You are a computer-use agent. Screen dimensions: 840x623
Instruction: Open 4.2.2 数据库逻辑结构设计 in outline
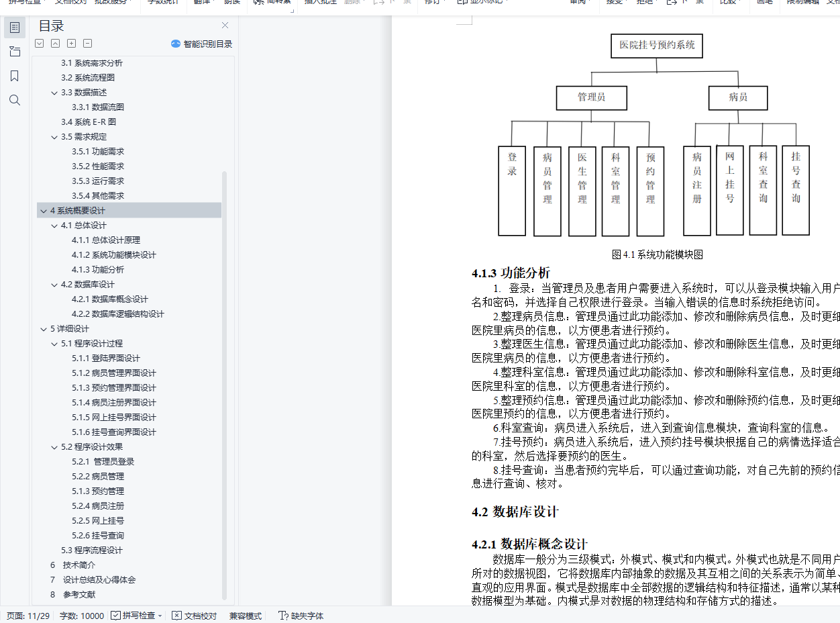click(118, 314)
